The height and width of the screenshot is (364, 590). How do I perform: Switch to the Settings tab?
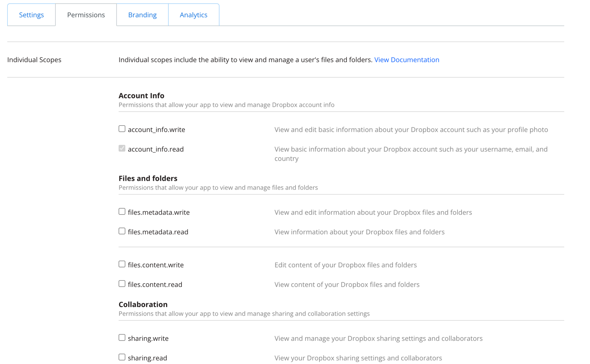pyautogui.click(x=31, y=14)
